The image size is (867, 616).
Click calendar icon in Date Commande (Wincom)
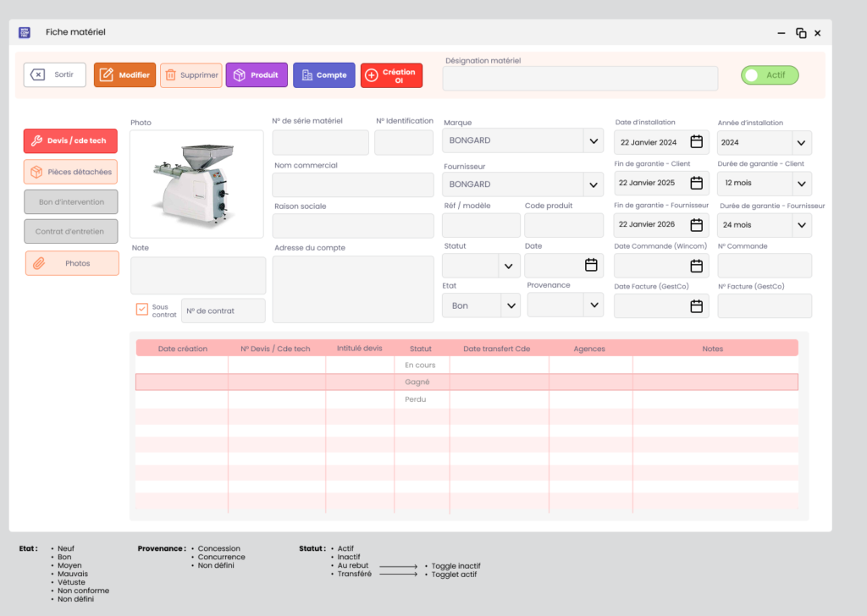coord(696,266)
